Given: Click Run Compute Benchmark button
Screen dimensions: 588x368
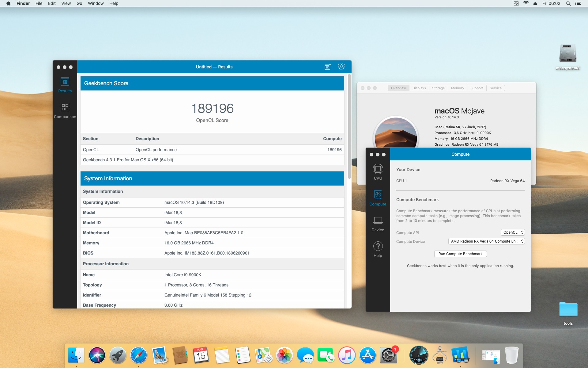Looking at the screenshot, I should click(460, 254).
